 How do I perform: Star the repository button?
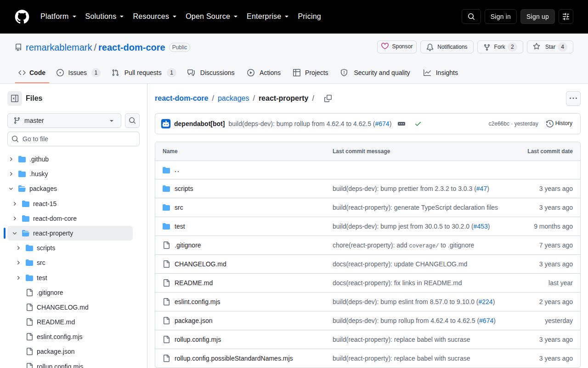(550, 47)
